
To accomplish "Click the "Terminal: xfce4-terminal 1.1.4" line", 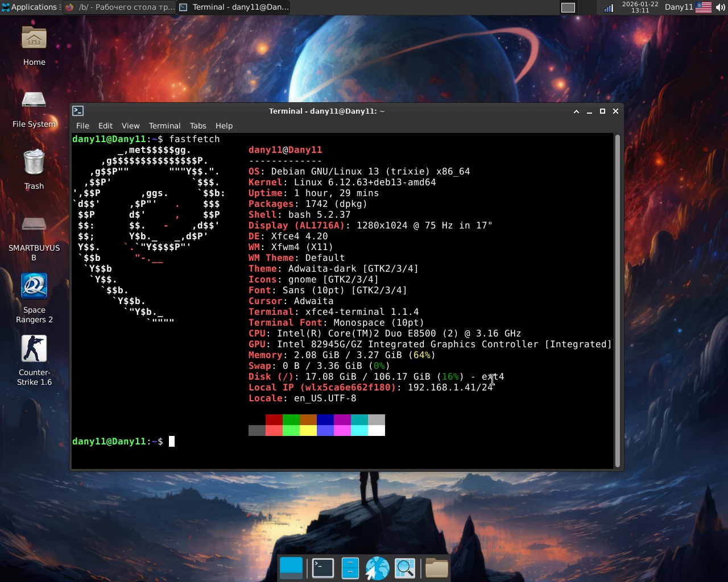I will (x=334, y=312).
